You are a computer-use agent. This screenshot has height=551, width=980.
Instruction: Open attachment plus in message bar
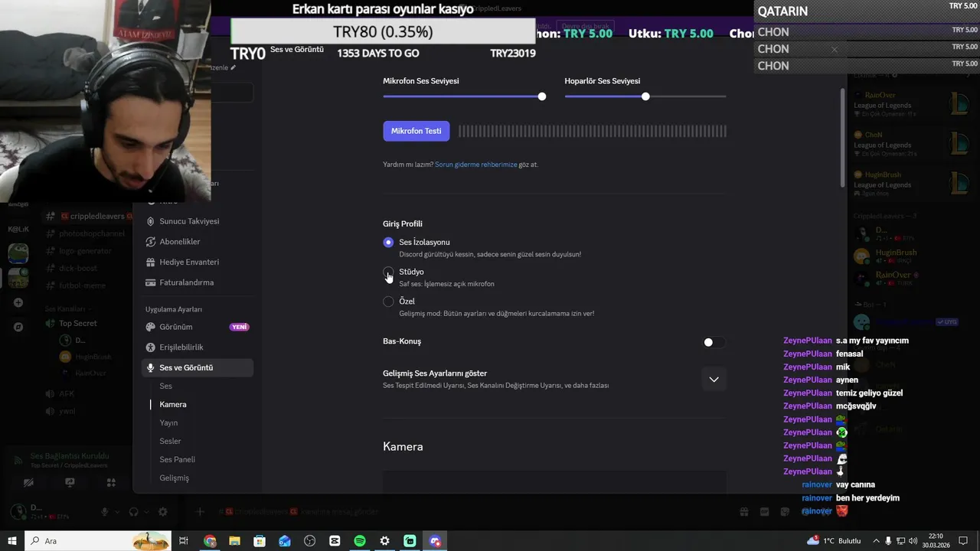(x=200, y=511)
